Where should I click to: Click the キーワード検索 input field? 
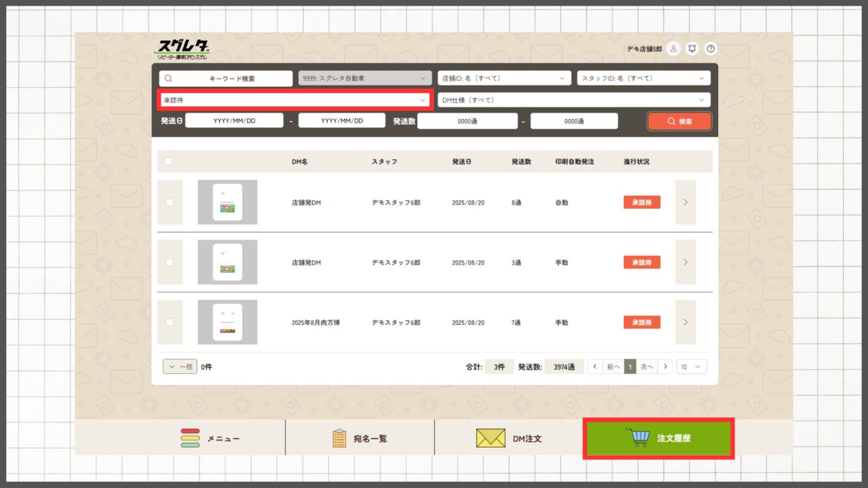pos(226,79)
